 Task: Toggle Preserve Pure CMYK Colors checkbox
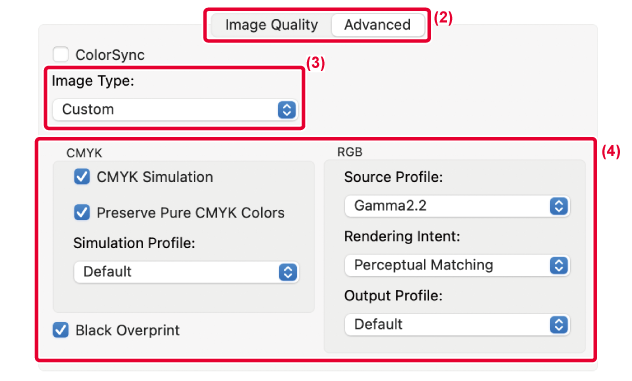click(x=82, y=212)
